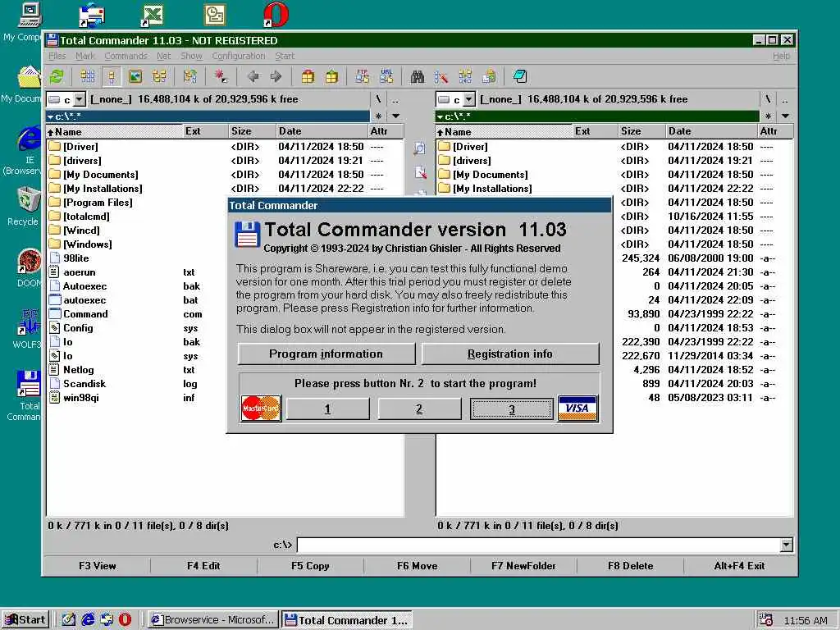Image resolution: width=840 pixels, height=630 pixels.
Task: Click the red asterisk toolbar icon
Action: pos(221,76)
